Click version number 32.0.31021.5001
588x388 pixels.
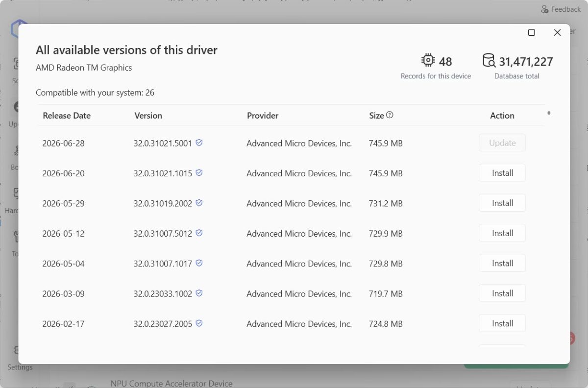point(163,144)
